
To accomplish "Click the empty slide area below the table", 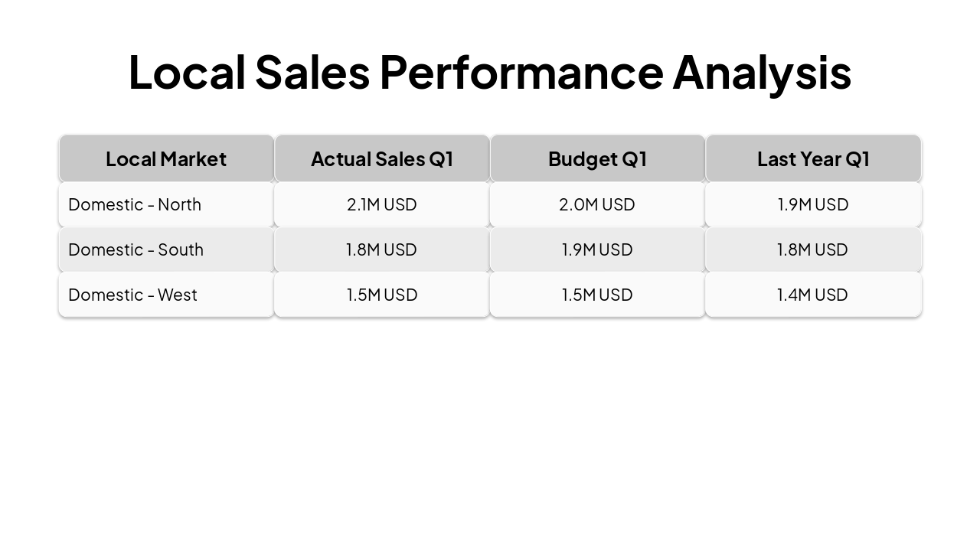I will point(490,429).
